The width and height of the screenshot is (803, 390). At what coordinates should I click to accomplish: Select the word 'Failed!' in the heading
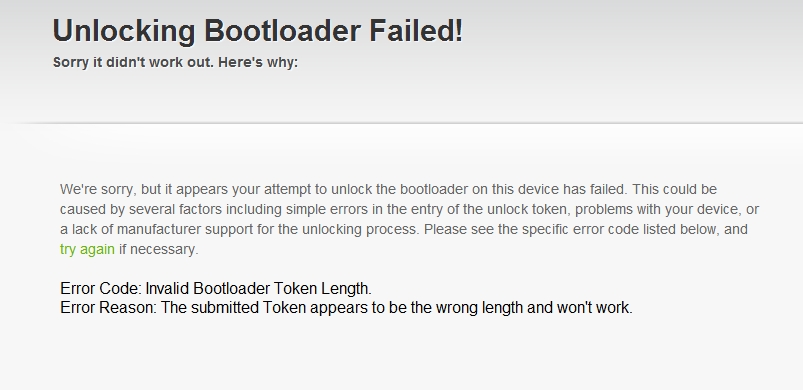pyautogui.click(x=416, y=30)
